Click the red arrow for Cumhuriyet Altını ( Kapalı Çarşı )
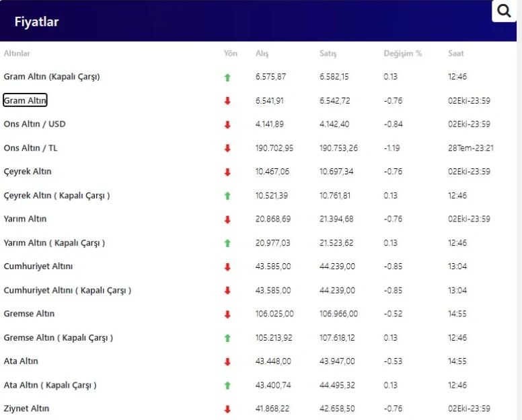 click(x=227, y=291)
